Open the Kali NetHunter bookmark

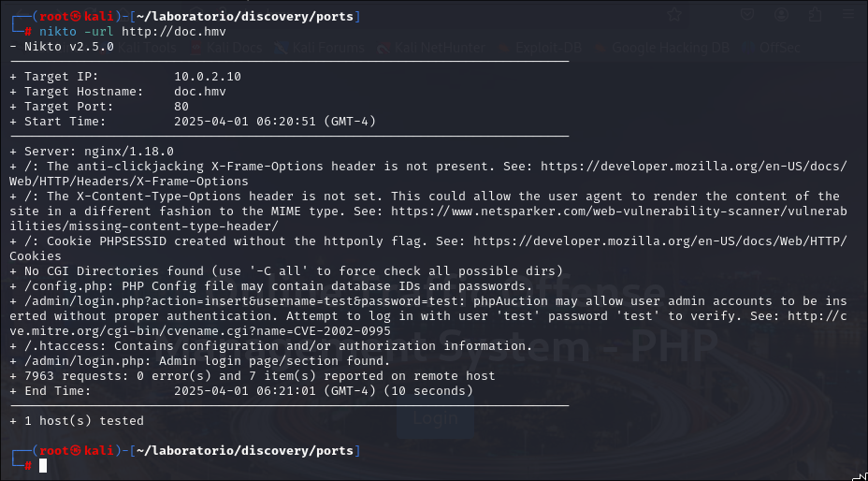431,49
